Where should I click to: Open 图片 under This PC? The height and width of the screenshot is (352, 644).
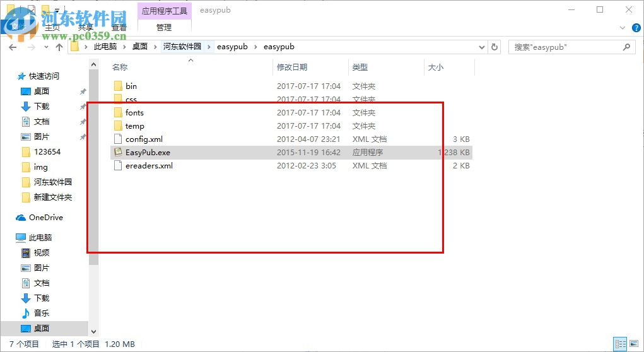point(42,268)
